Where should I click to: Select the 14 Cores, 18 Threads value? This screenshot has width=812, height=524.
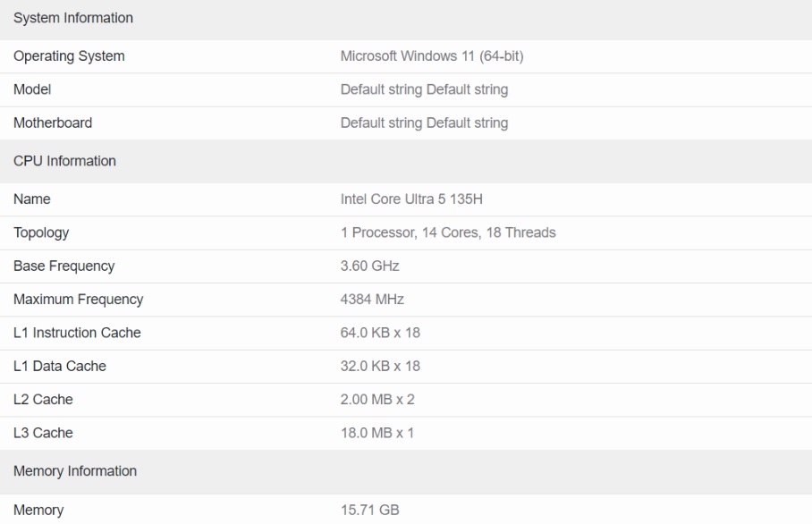[489, 232]
